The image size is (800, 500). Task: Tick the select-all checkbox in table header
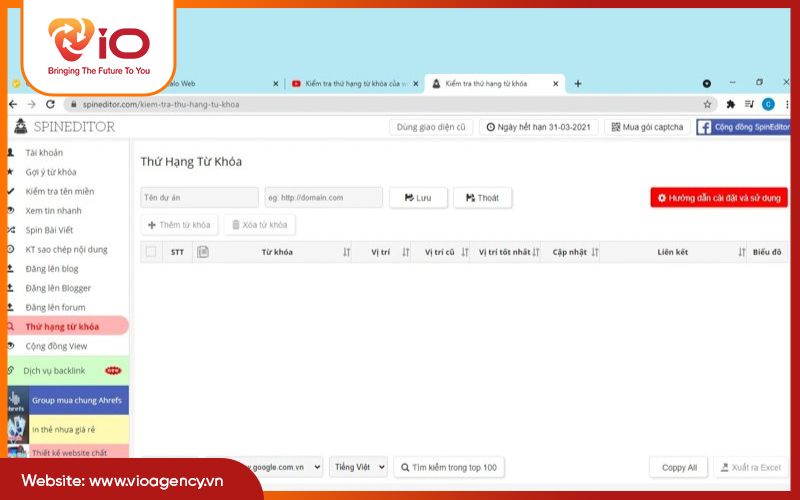151,252
